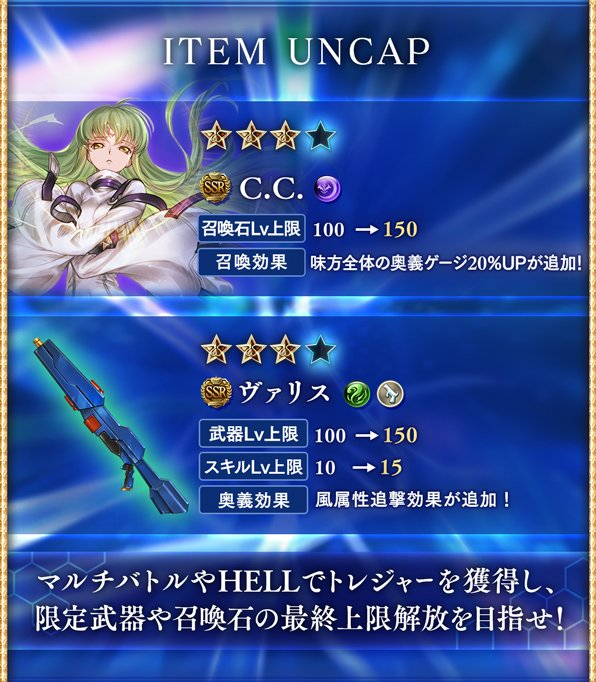Click the empty fourth star above ヴァリス
This screenshot has height=682, width=596.
[321, 349]
